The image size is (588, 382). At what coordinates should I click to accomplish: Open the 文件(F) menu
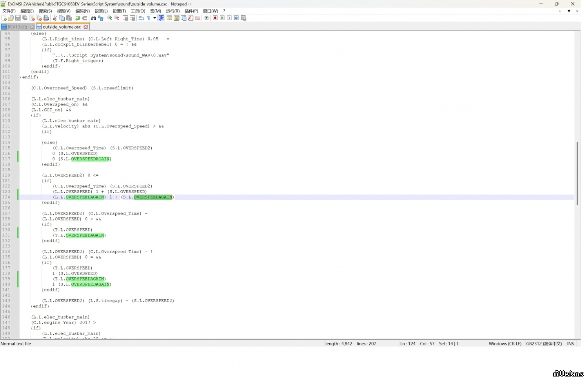[x=9, y=11]
